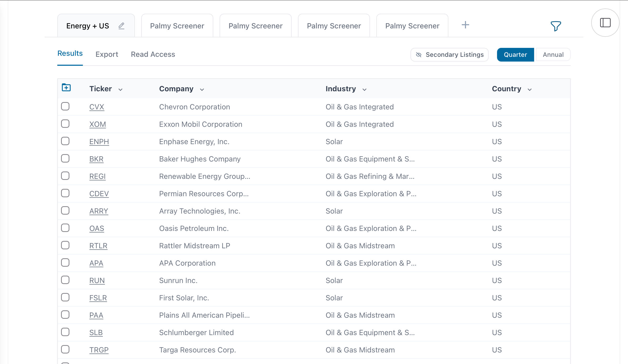Open the REGI ticker link
Screen dimensions: 628x364
98,176
